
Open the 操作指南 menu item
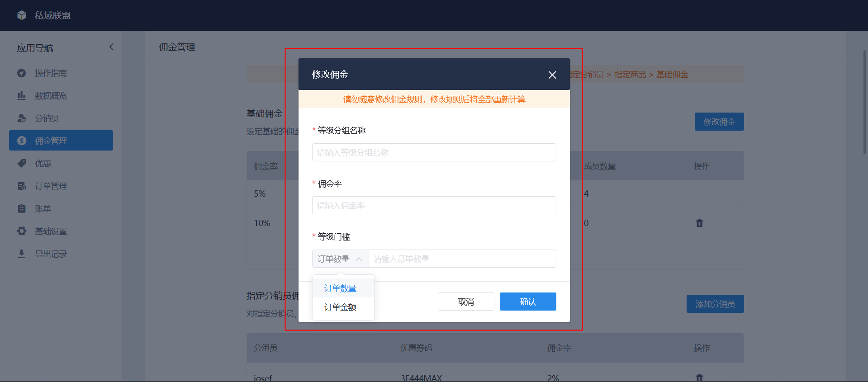coord(61,73)
